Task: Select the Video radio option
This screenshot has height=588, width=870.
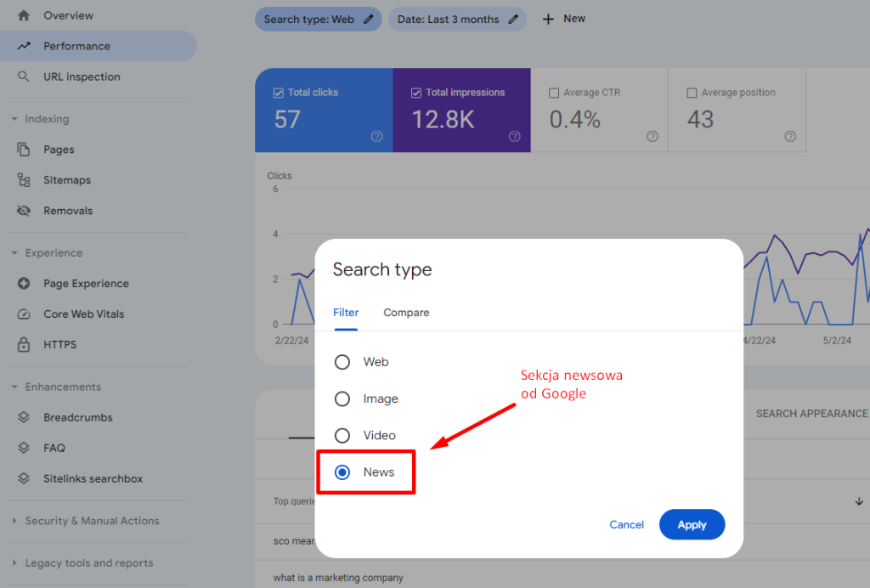Action: tap(342, 435)
